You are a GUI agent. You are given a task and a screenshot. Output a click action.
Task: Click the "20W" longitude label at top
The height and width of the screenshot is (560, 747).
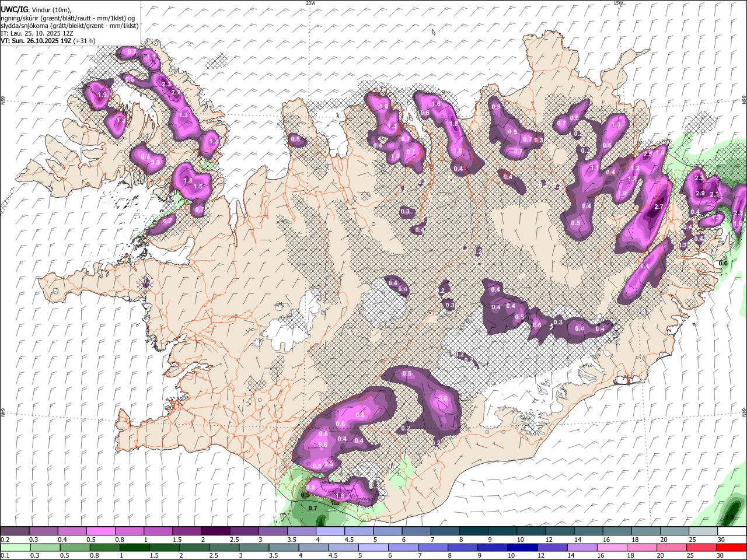point(310,3)
